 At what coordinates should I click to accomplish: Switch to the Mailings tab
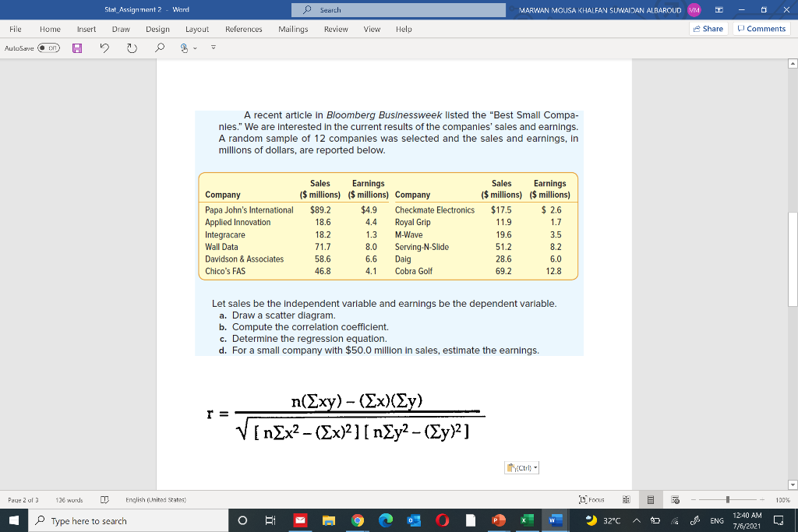click(293, 29)
